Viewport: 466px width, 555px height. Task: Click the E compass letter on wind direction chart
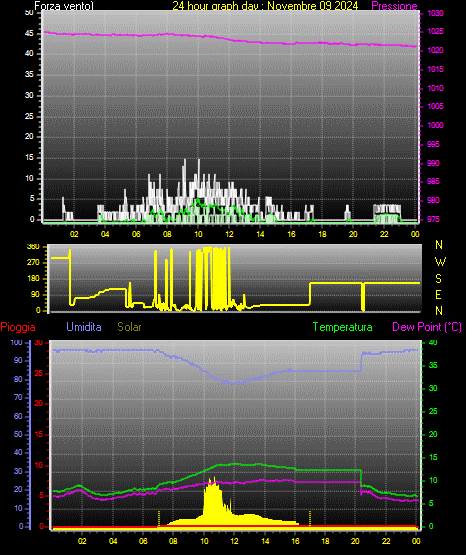(438, 294)
